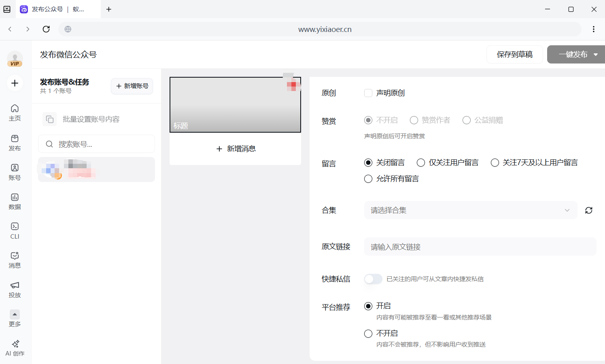Select the 仅关注用户留言 radio option
This screenshot has height=364, width=605.
click(421, 163)
